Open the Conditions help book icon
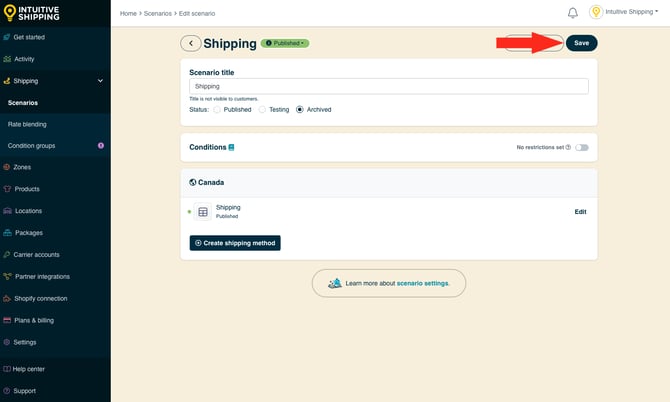This screenshot has height=402, width=670. (231, 147)
